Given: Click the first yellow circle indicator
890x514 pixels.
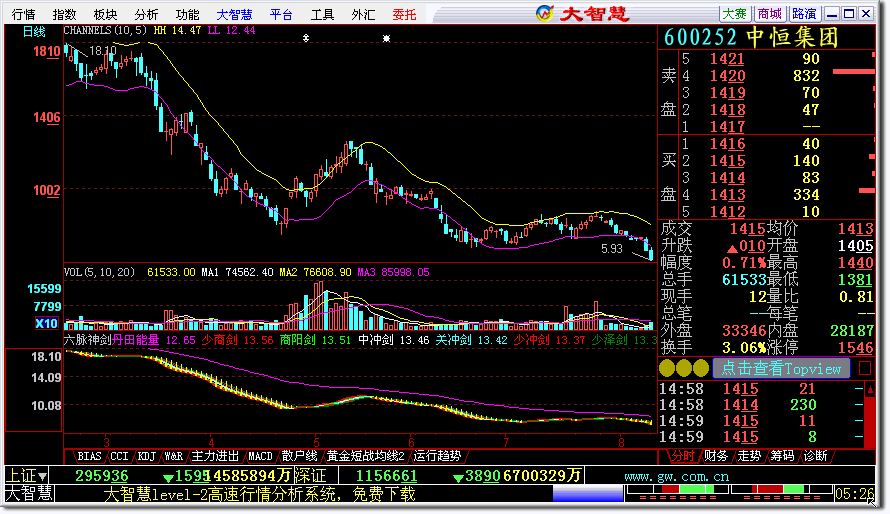Looking at the screenshot, I should point(667,368).
